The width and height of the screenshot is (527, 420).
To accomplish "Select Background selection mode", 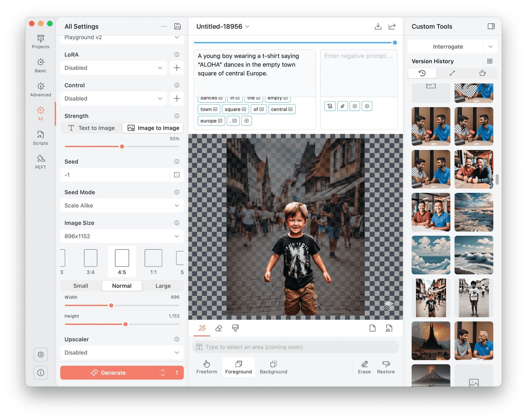I will (274, 367).
